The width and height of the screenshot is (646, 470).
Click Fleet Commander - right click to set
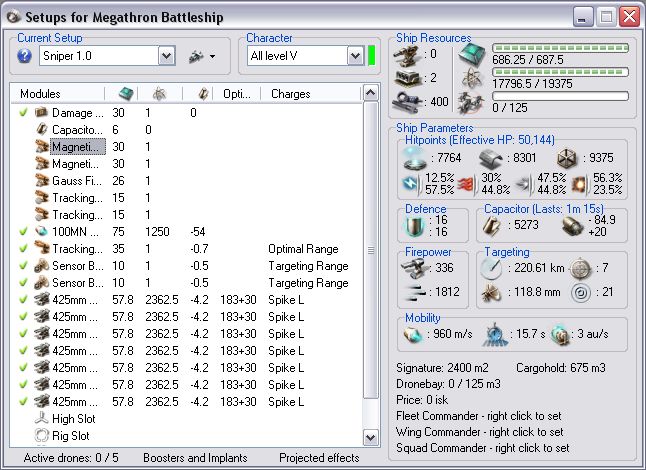click(x=479, y=416)
